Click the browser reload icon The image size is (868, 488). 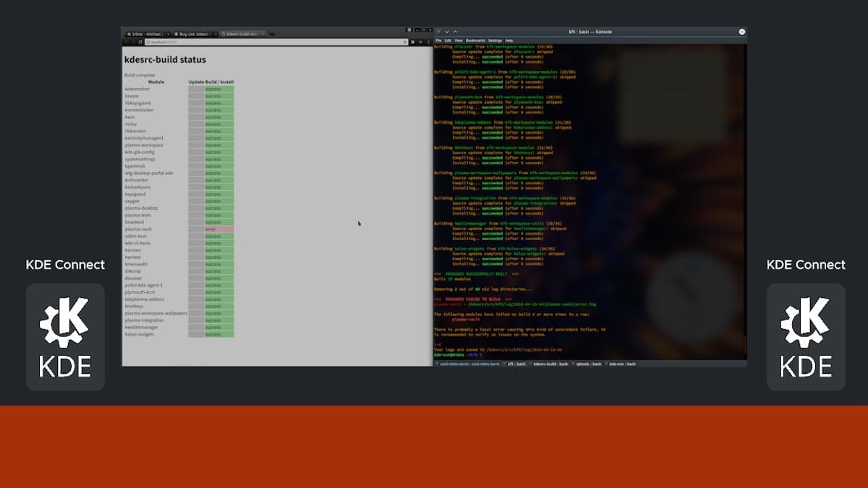[x=140, y=42]
